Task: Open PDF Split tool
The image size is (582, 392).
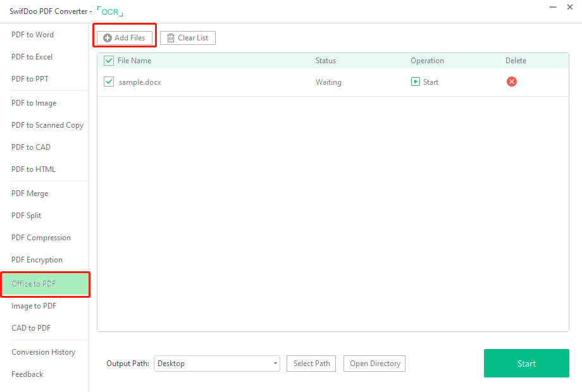Action: 27,216
